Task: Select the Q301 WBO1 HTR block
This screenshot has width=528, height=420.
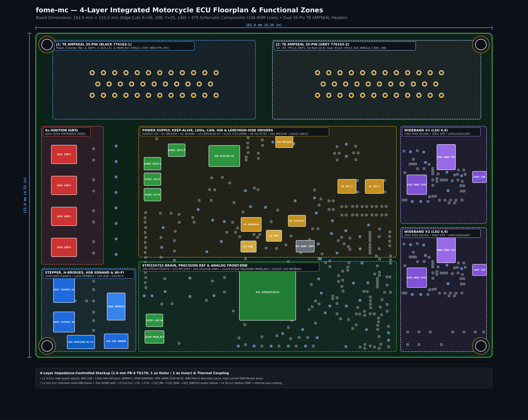Action: [x=446, y=157]
